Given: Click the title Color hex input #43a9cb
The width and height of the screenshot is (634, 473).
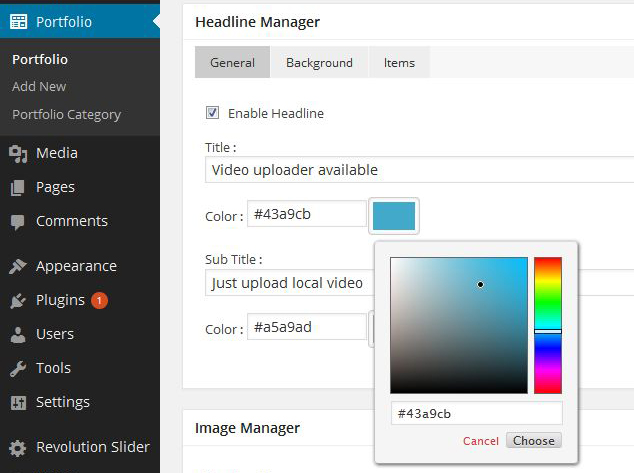Looking at the screenshot, I should (x=307, y=214).
